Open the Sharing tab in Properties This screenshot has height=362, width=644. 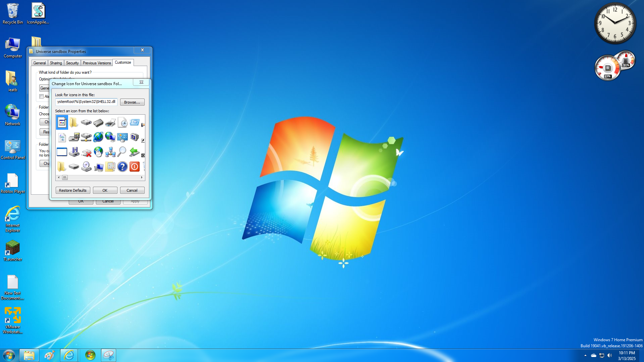click(x=56, y=63)
